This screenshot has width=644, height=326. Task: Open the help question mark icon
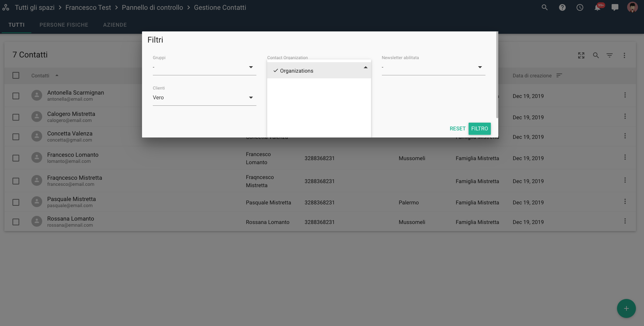(x=562, y=7)
